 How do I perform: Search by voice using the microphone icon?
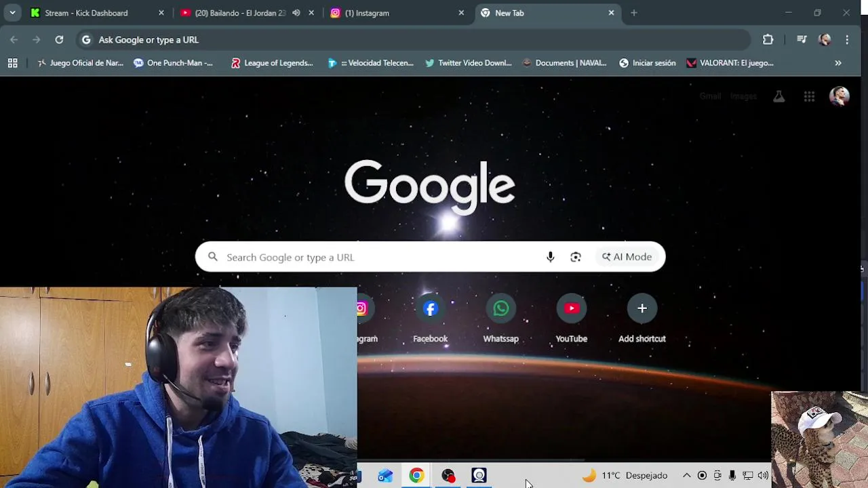[551, 257]
